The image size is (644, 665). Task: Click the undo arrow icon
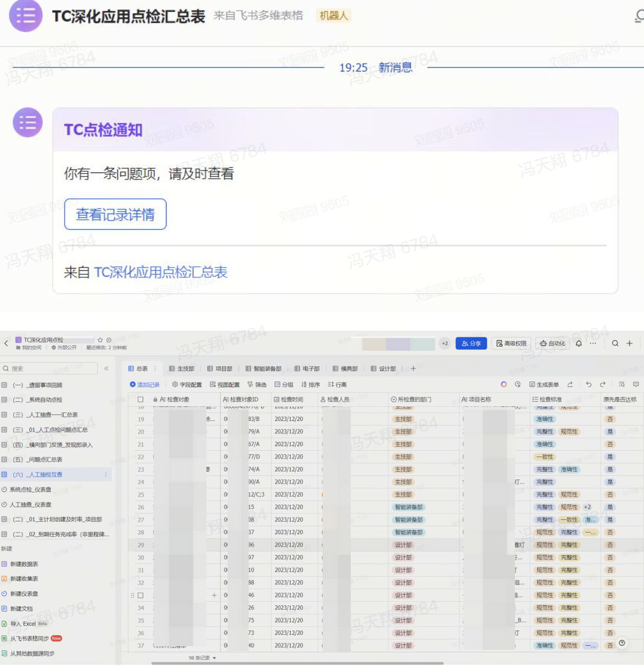coord(588,385)
